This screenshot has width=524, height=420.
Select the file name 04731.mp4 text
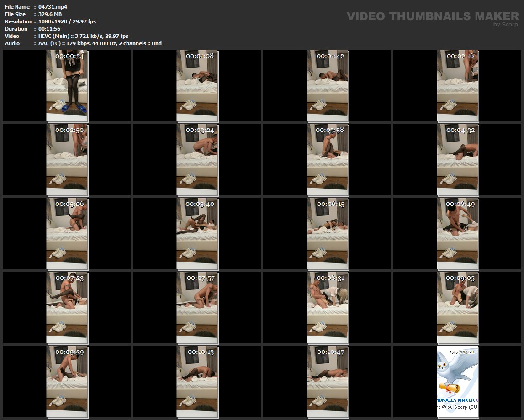click(53, 7)
